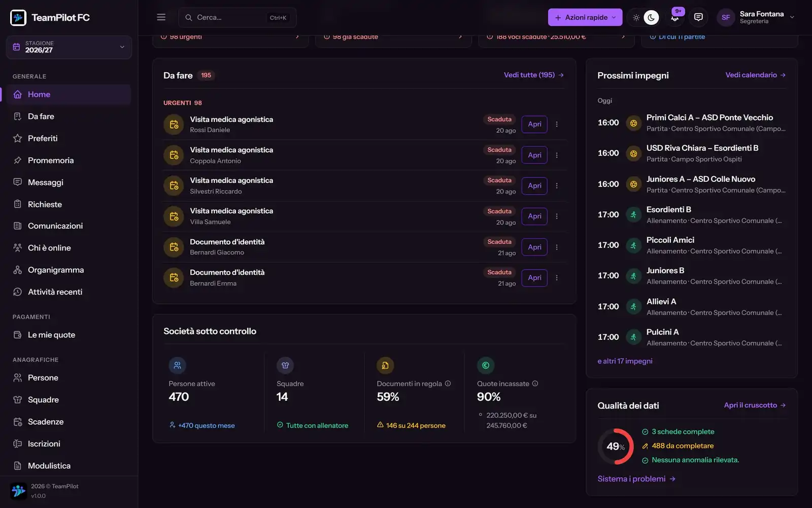Go to Home in sidebar
This screenshot has width=812, height=508.
point(69,94)
